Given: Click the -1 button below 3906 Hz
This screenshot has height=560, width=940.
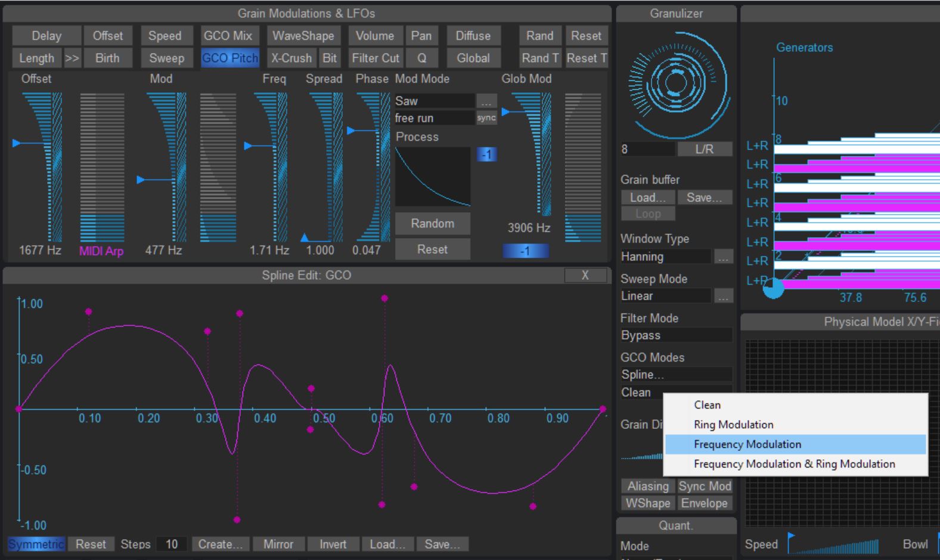Looking at the screenshot, I should pos(525,251).
